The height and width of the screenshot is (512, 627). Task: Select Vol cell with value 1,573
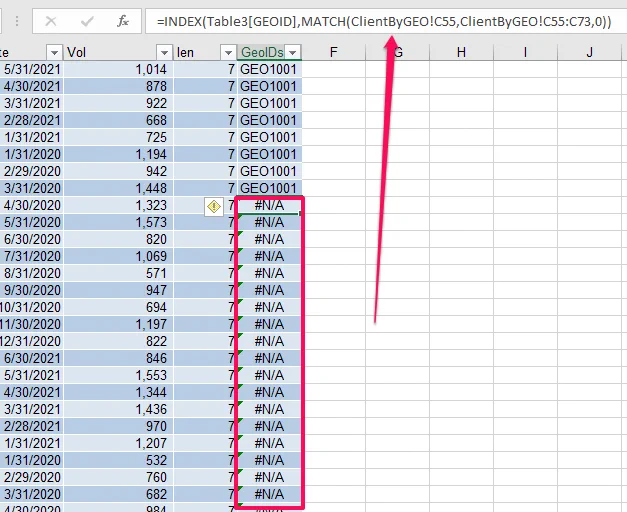[118, 222]
